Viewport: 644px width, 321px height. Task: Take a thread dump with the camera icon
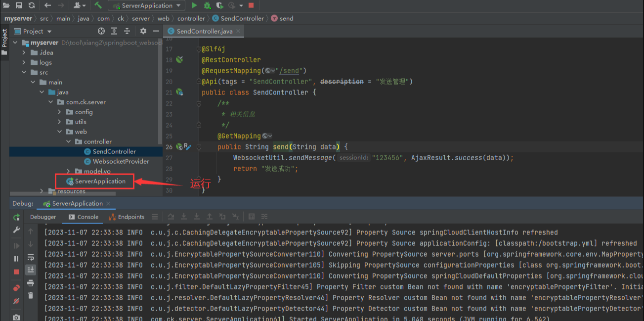click(16, 317)
